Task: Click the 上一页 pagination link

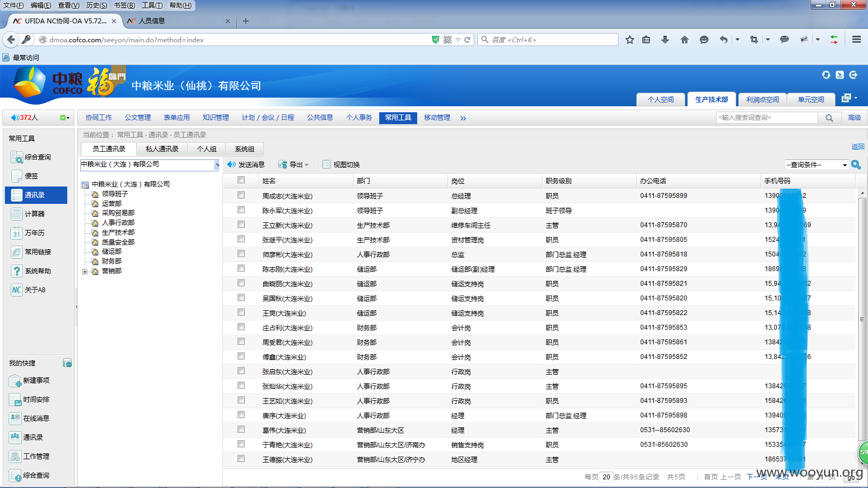Action: pyautogui.click(x=731, y=477)
